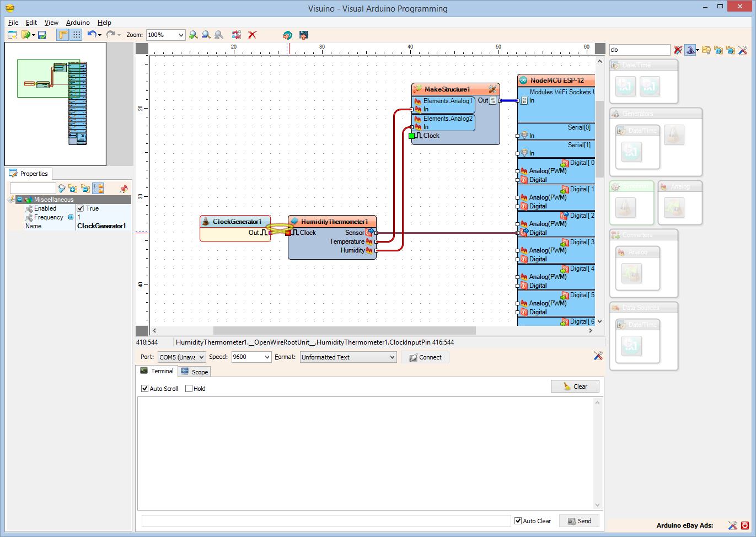The width and height of the screenshot is (756, 537).
Task: Click the undo arrow icon
Action: tap(92, 35)
